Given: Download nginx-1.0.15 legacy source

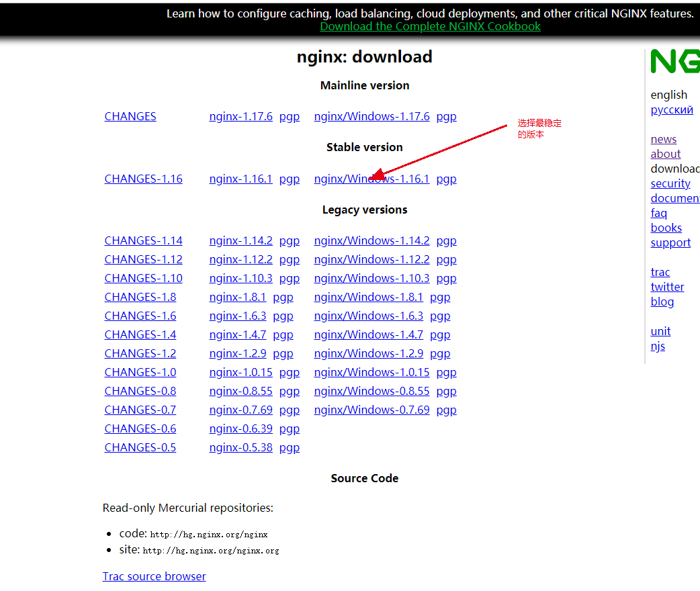Looking at the screenshot, I should point(240,372).
